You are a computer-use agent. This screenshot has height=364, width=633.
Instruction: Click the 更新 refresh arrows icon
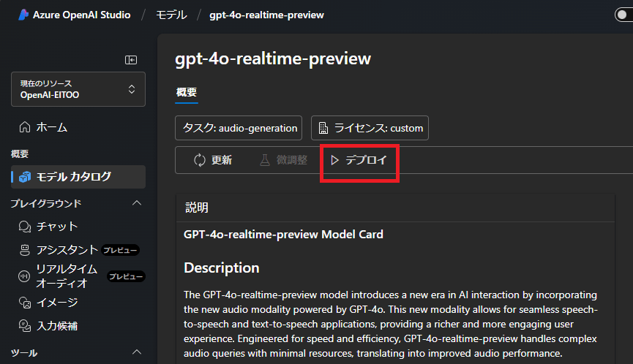point(200,160)
